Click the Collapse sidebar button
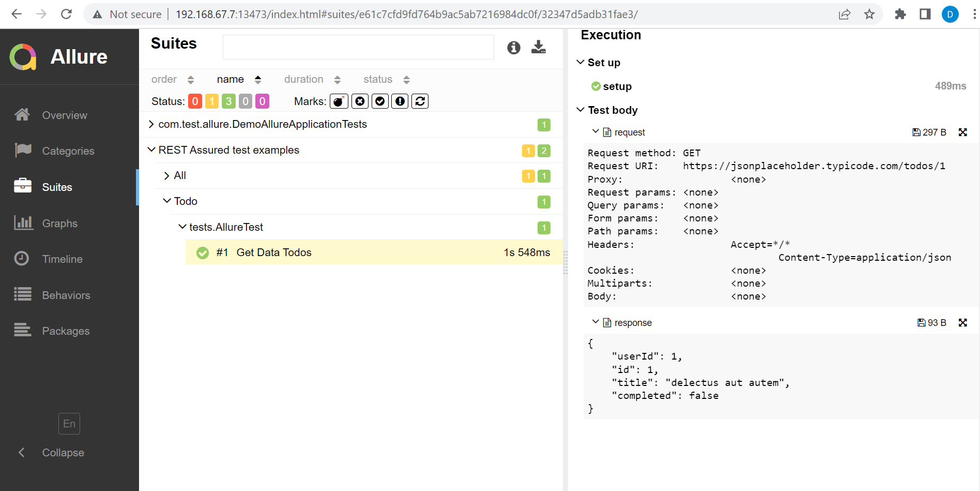 [x=63, y=452]
